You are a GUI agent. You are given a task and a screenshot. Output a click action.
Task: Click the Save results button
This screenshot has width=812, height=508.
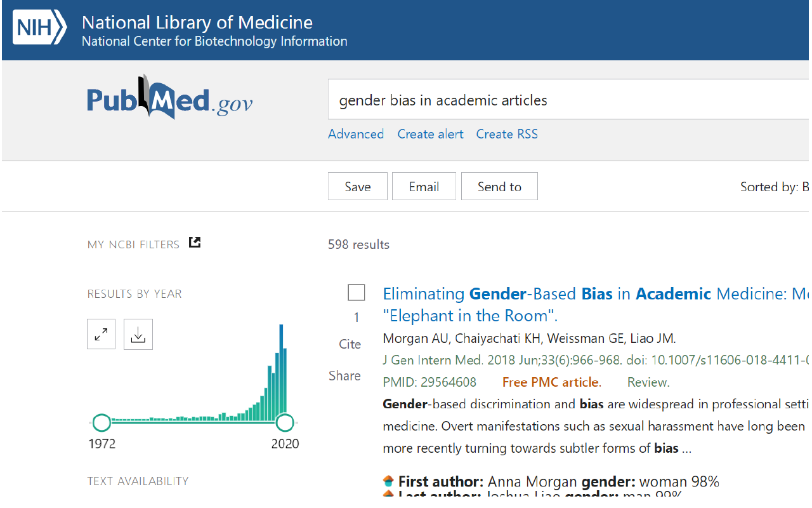(x=358, y=186)
